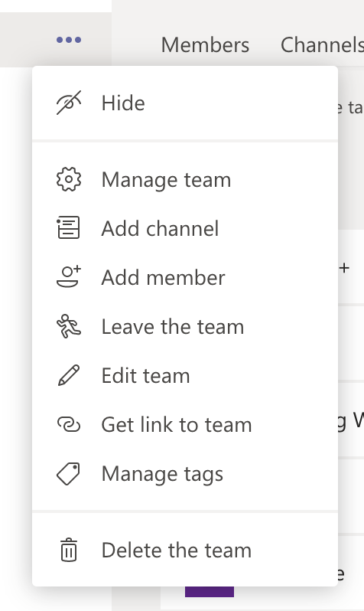Click the gear icon for Manage team
The height and width of the screenshot is (611, 364).
pos(69,179)
